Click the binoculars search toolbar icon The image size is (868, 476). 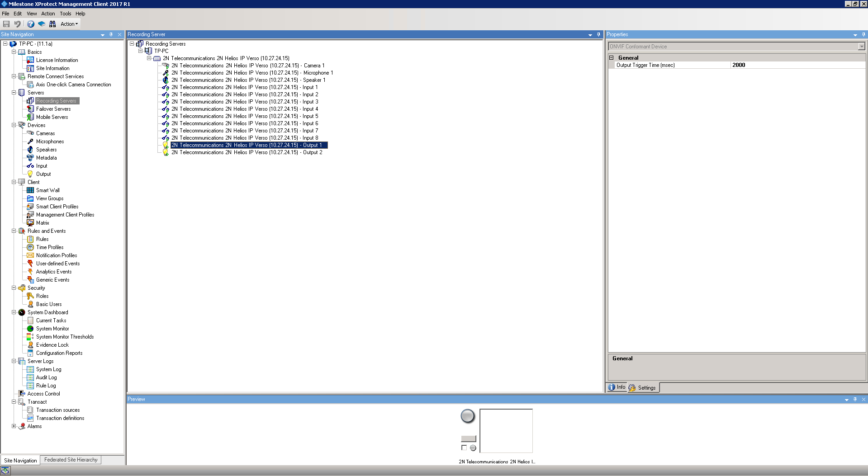pos(52,24)
